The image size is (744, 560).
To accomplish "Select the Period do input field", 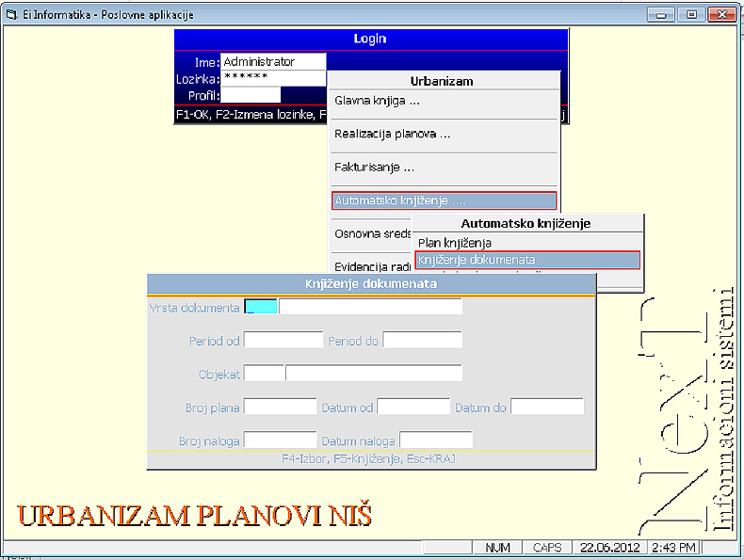I will point(422,340).
